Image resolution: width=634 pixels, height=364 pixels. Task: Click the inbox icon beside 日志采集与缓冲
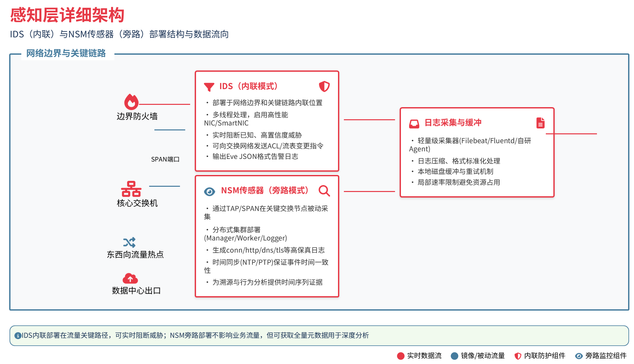414,124
